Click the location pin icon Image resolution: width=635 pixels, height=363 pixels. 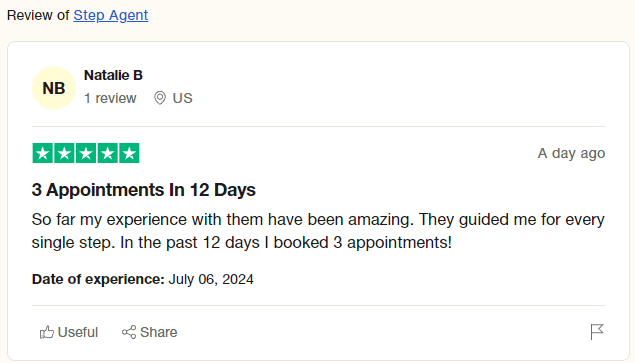(x=160, y=98)
